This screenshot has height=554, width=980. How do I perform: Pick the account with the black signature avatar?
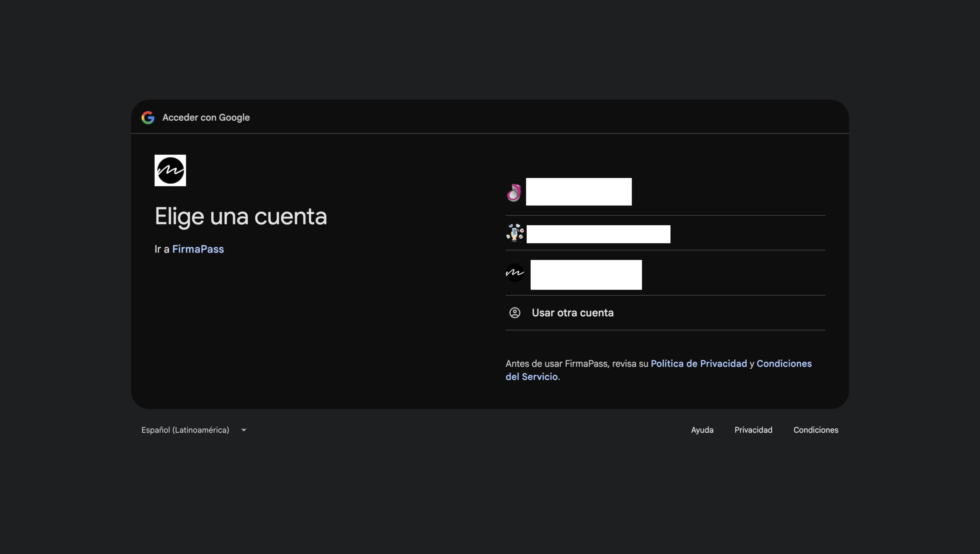665,273
